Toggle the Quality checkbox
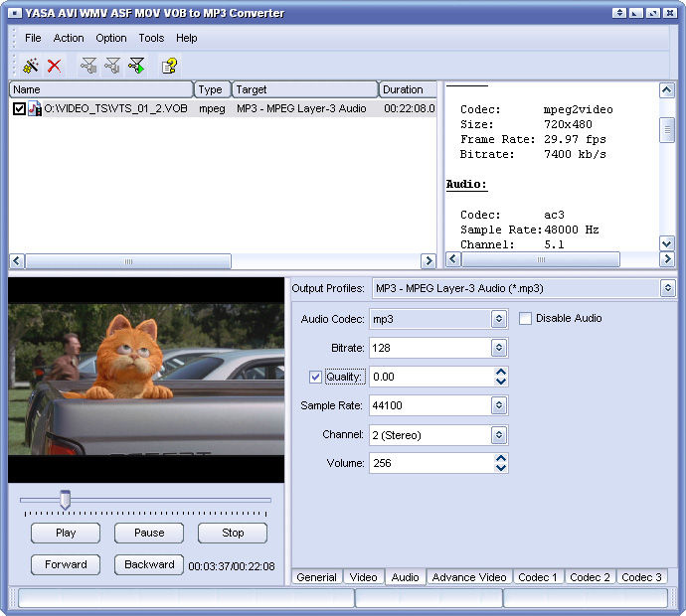 pyautogui.click(x=315, y=377)
